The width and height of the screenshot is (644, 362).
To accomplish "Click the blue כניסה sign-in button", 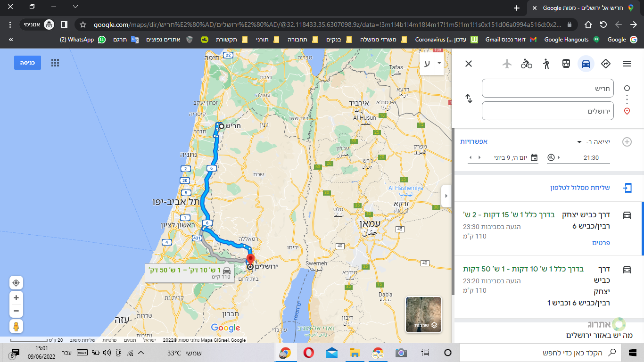I will [27, 63].
